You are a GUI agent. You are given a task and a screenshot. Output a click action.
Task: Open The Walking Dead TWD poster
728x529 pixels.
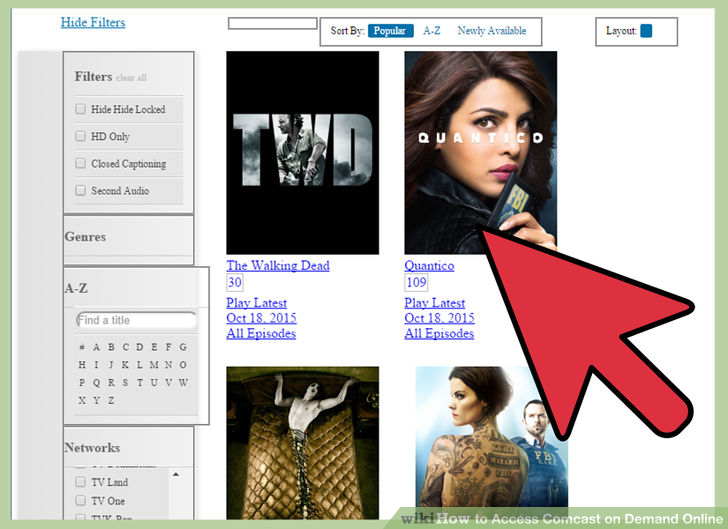tap(302, 153)
